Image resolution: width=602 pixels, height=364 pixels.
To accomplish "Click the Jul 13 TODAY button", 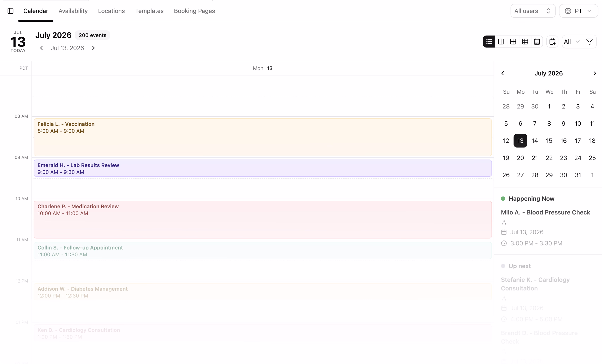I will click(18, 41).
